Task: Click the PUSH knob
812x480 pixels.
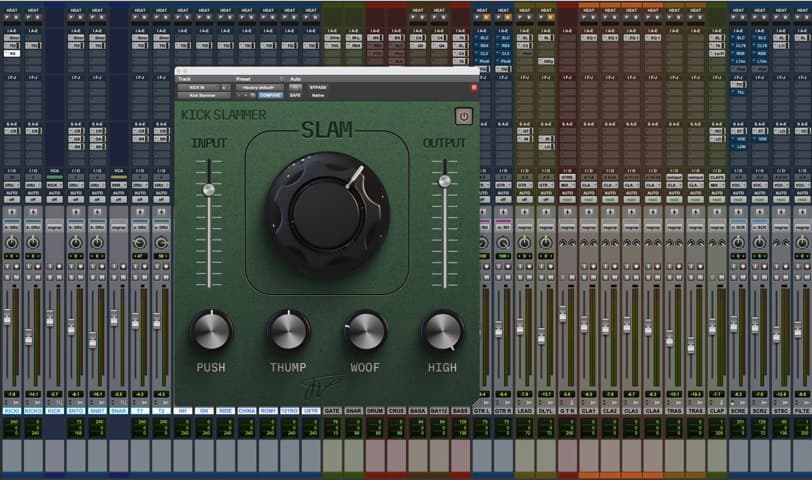Action: pos(211,330)
